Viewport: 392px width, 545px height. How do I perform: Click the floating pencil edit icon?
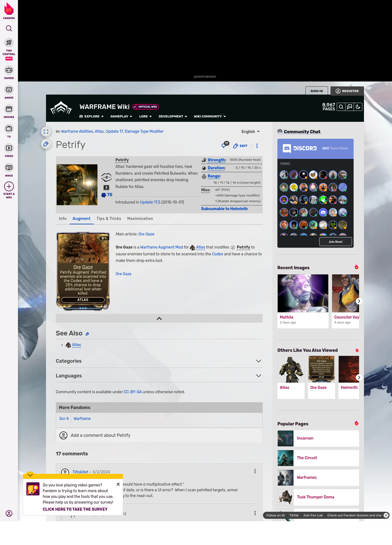coord(46,144)
